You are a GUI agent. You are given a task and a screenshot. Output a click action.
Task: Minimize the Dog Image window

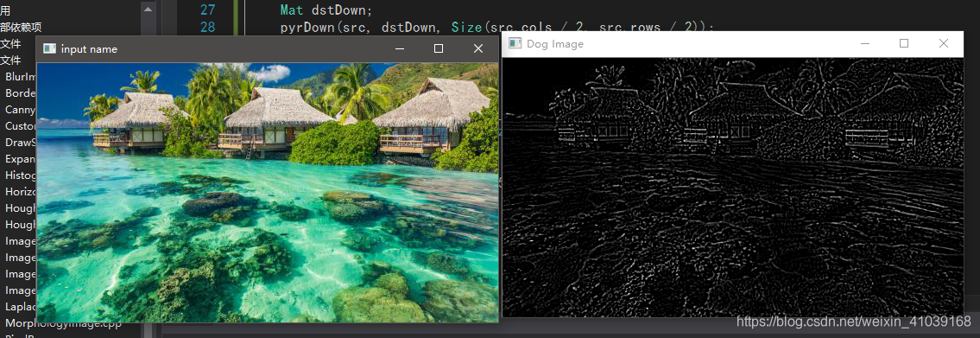tap(865, 43)
